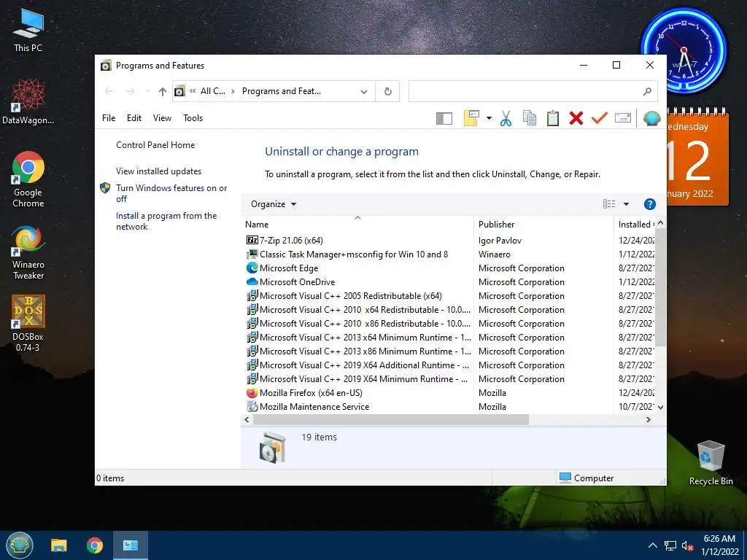Open the Edit menu
Viewport: 747px width, 560px height.
coord(134,118)
